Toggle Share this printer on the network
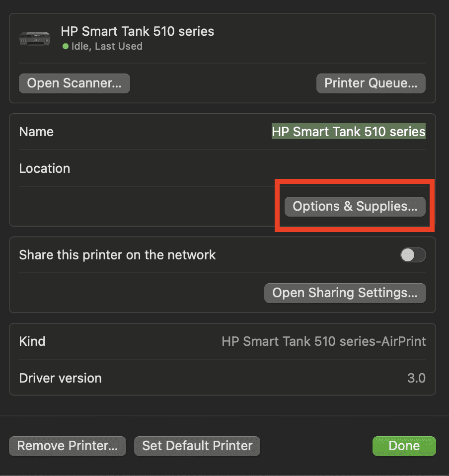The image size is (449, 476). [413, 255]
